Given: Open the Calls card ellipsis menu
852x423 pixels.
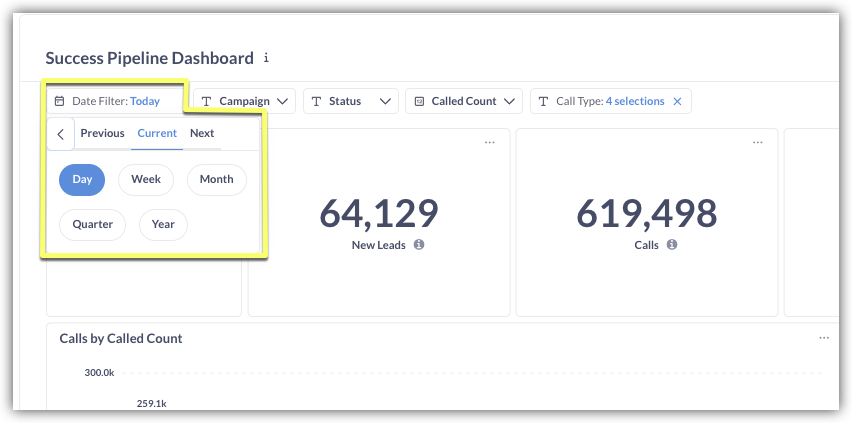Looking at the screenshot, I should (x=758, y=142).
